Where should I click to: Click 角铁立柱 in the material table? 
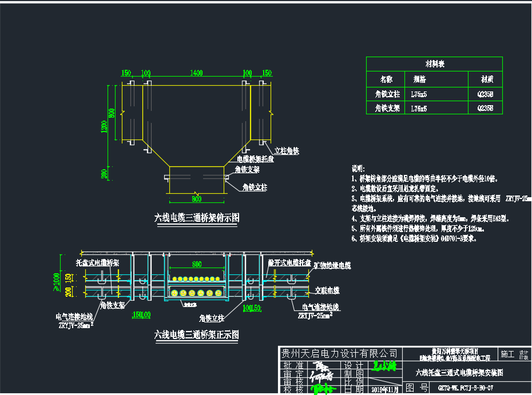click(x=387, y=94)
